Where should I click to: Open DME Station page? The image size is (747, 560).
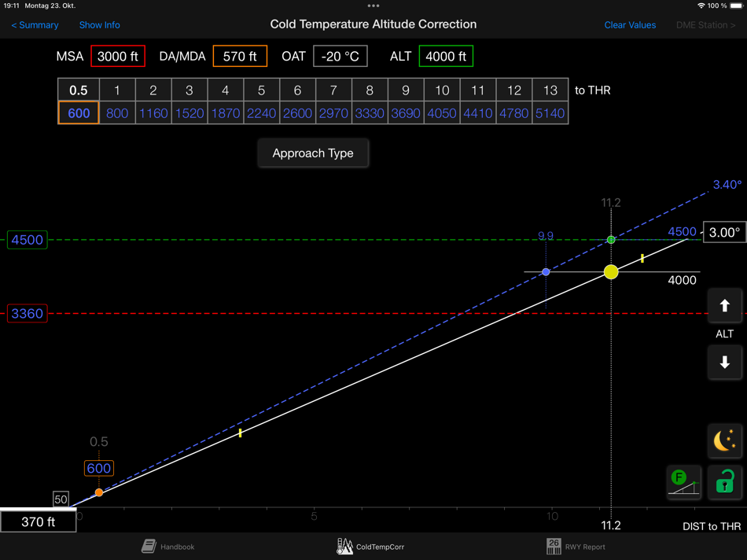[x=705, y=25]
